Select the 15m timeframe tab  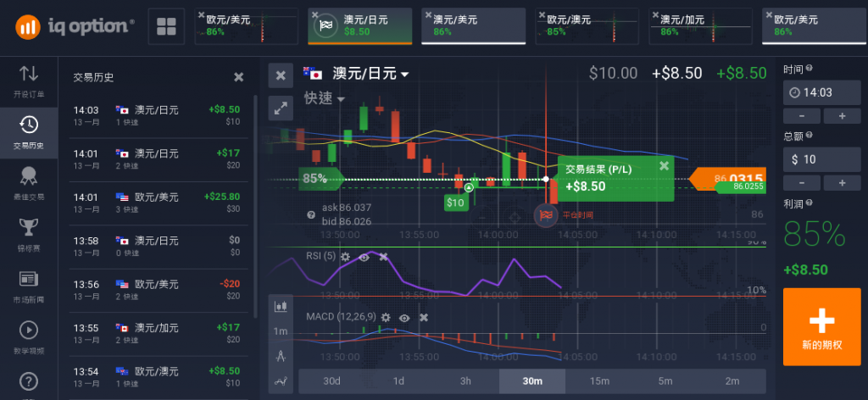[599, 381]
